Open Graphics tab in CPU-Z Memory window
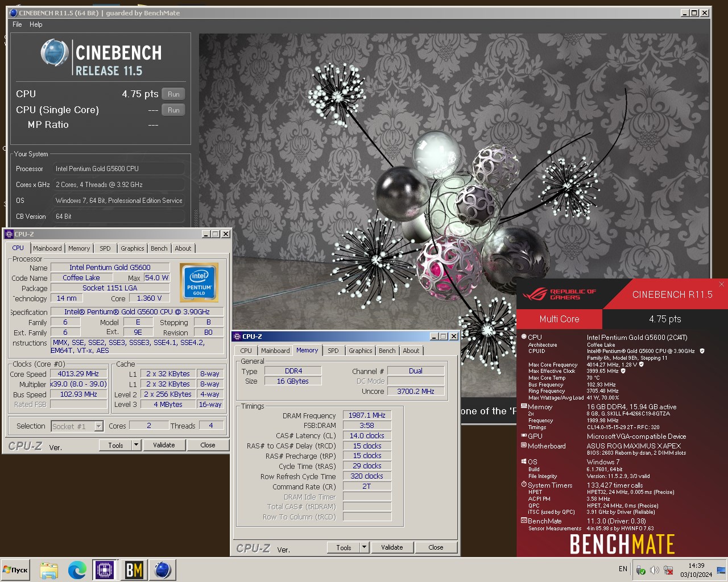The height and width of the screenshot is (582, 728). click(361, 351)
